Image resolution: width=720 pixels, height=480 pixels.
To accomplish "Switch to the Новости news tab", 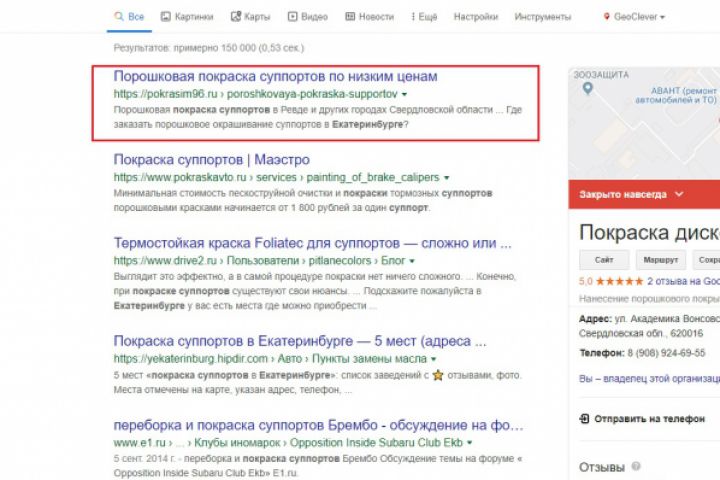I will 369,17.
